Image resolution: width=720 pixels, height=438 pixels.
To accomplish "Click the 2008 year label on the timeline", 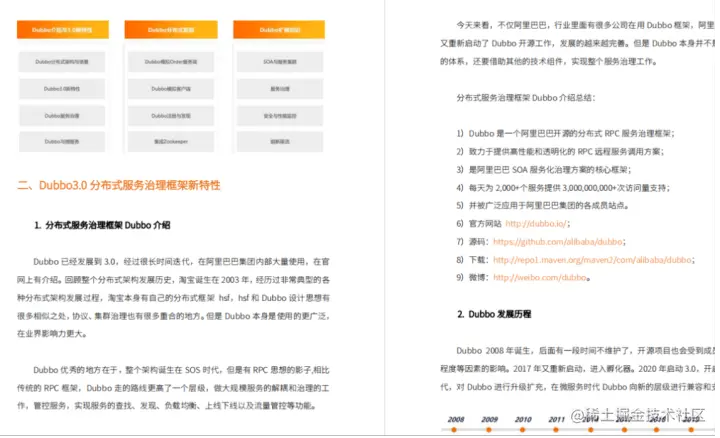I will pos(456,419).
